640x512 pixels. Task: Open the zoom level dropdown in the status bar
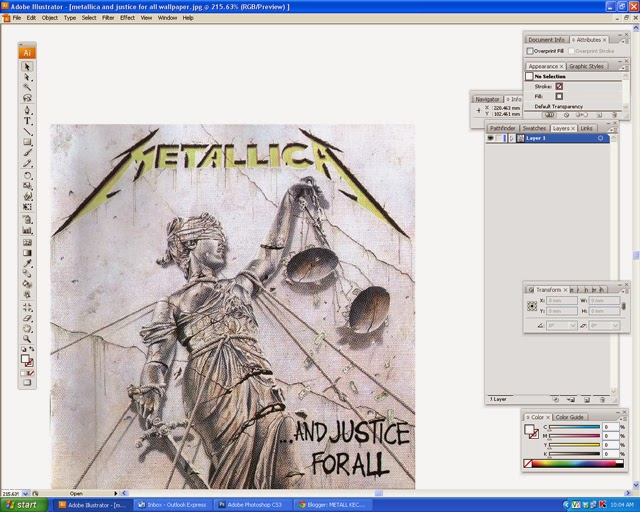tap(25, 494)
